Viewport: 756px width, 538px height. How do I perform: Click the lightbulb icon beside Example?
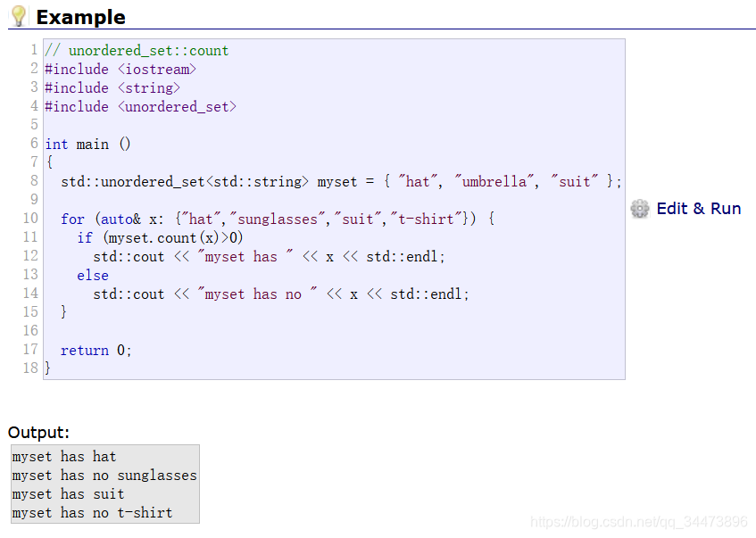pyautogui.click(x=19, y=16)
